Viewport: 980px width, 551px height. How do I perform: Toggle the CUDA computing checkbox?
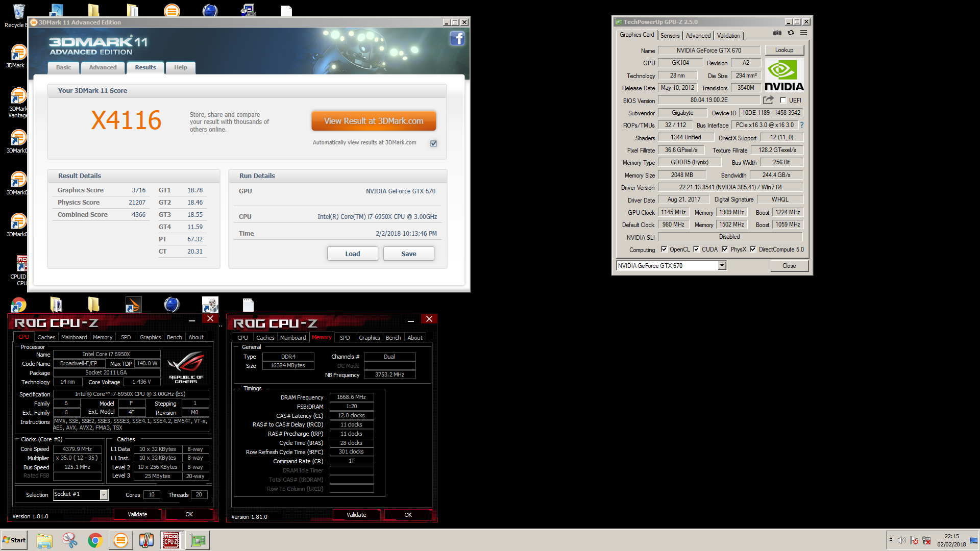pos(696,249)
